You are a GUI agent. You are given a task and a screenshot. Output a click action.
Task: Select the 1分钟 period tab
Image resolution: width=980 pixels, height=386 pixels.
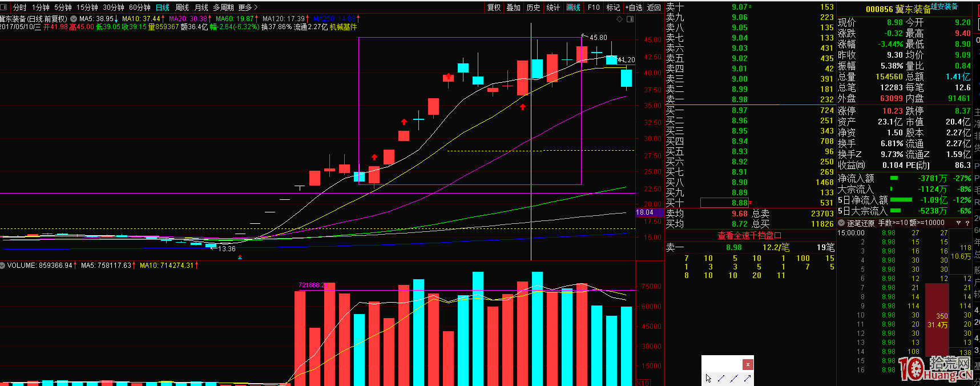pyautogui.click(x=41, y=7)
